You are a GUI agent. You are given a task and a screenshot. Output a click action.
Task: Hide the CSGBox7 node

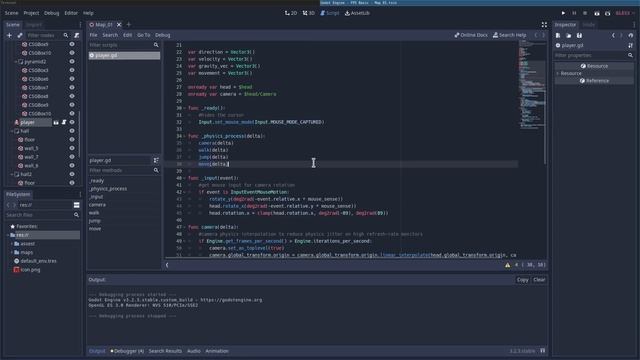tap(72, 87)
